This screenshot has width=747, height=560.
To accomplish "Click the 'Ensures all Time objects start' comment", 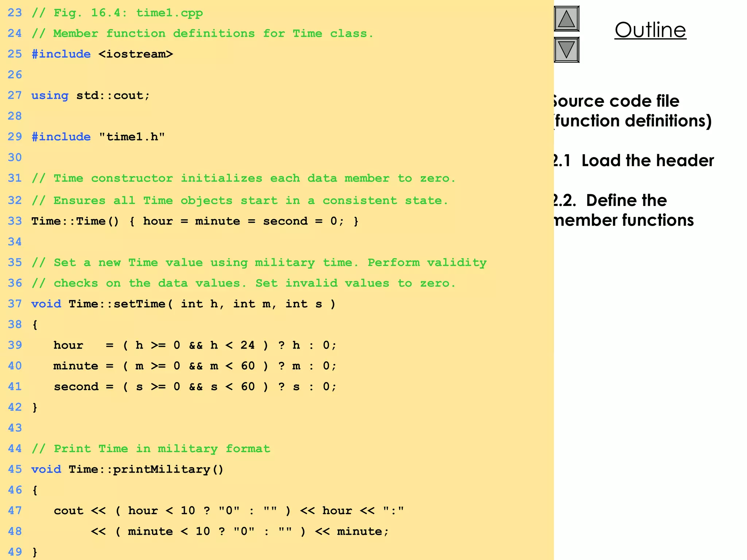I will point(240,201).
